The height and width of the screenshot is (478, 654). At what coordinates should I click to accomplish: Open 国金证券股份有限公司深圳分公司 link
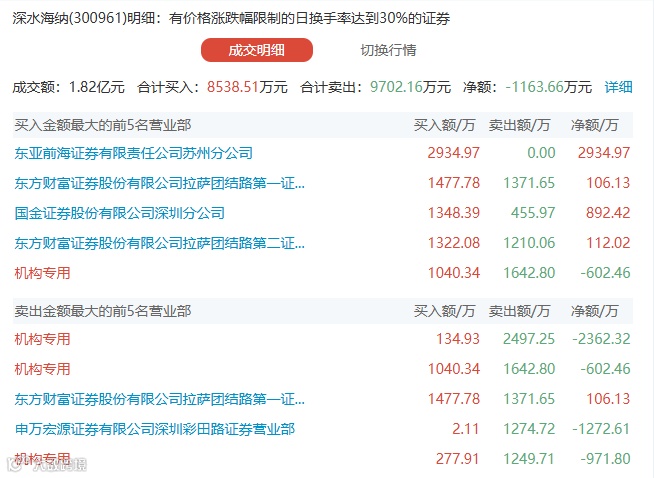[120, 213]
